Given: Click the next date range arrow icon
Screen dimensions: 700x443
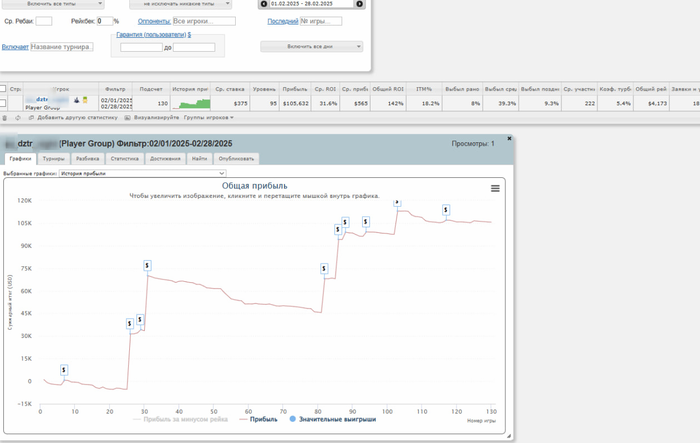Looking at the screenshot, I should tap(359, 4).
